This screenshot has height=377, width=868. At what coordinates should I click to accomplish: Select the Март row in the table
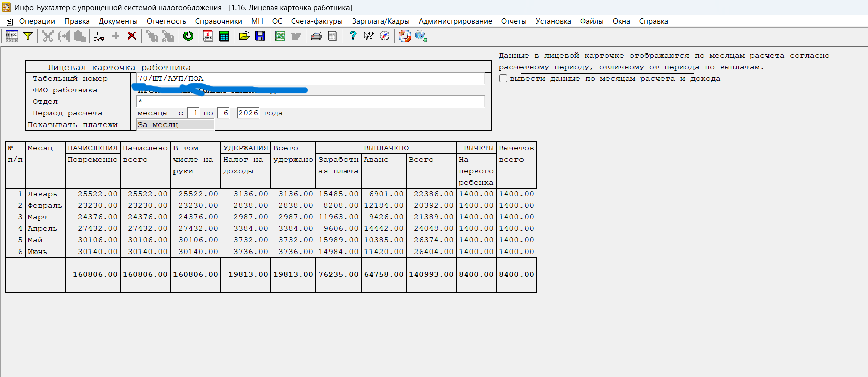271,217
